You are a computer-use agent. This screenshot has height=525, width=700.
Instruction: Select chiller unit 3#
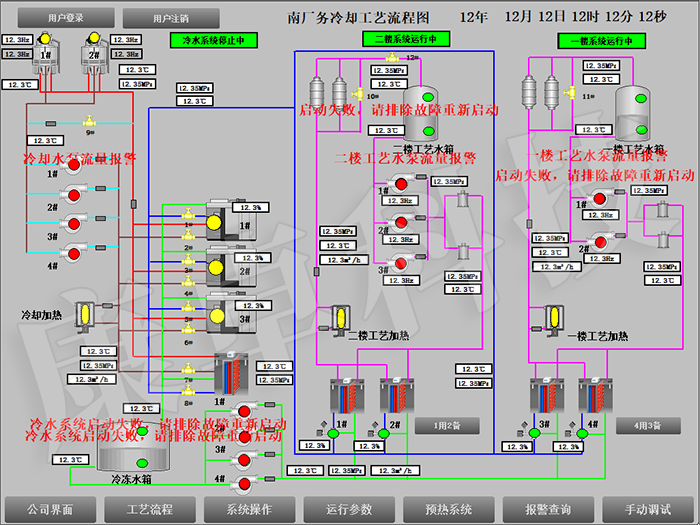click(231, 314)
